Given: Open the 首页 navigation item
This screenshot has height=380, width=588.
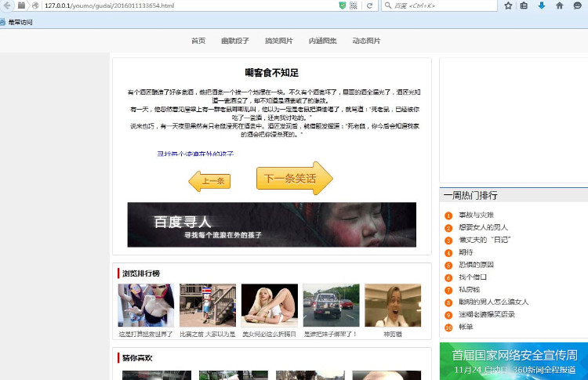Looking at the screenshot, I should click(198, 41).
